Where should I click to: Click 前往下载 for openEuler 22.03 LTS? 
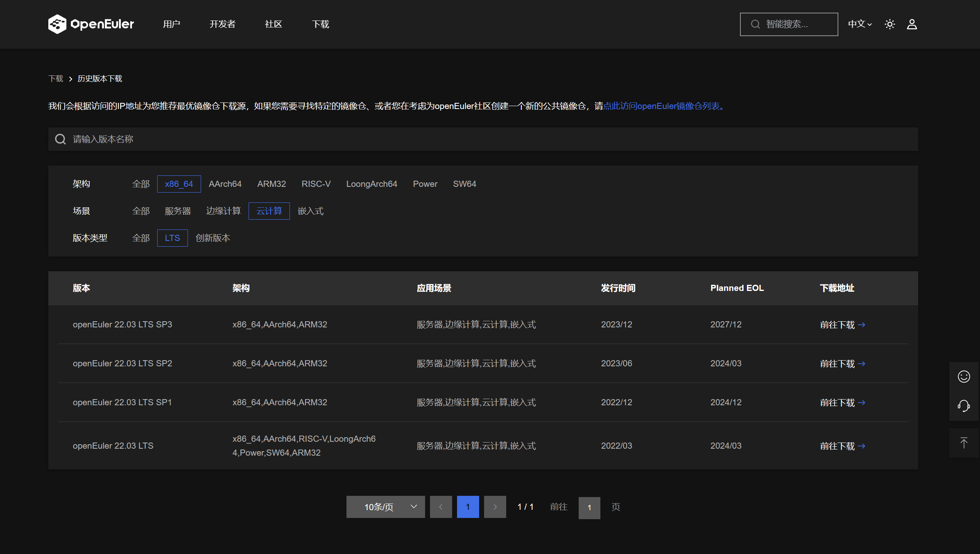click(x=842, y=446)
